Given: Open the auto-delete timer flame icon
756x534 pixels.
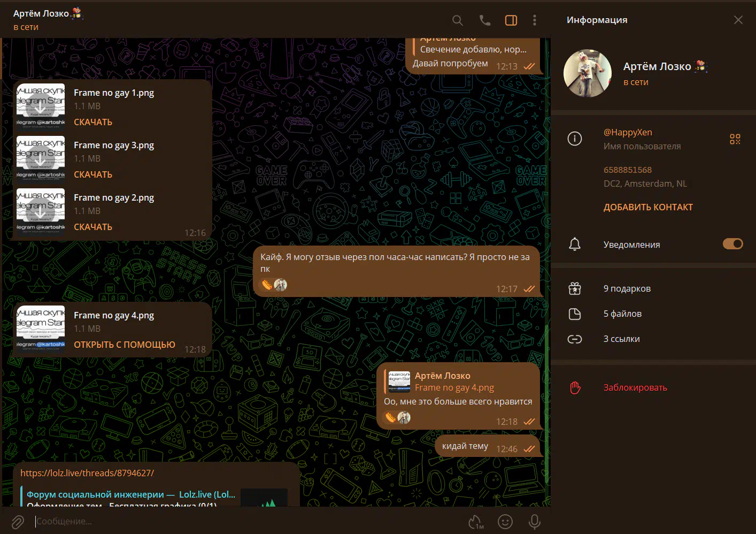Looking at the screenshot, I should pos(476,522).
